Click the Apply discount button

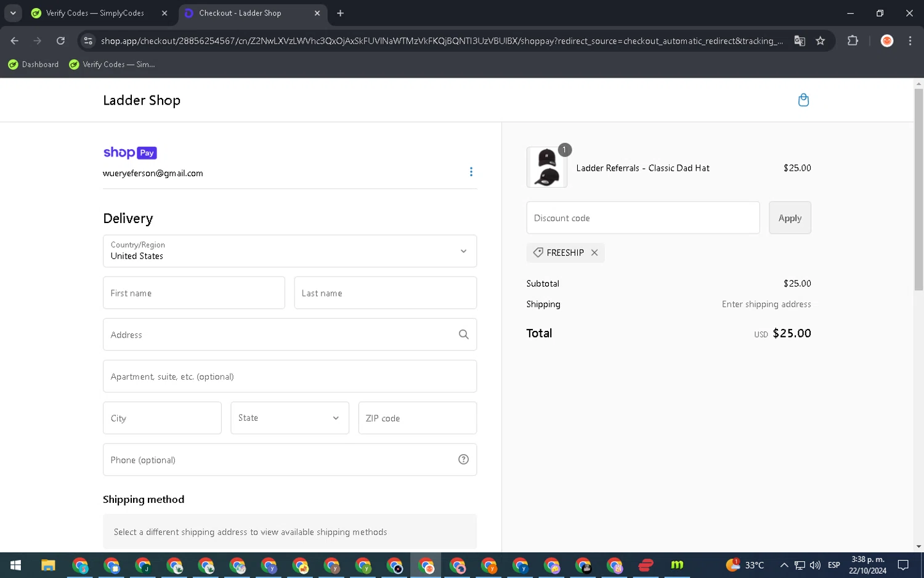coord(789,218)
